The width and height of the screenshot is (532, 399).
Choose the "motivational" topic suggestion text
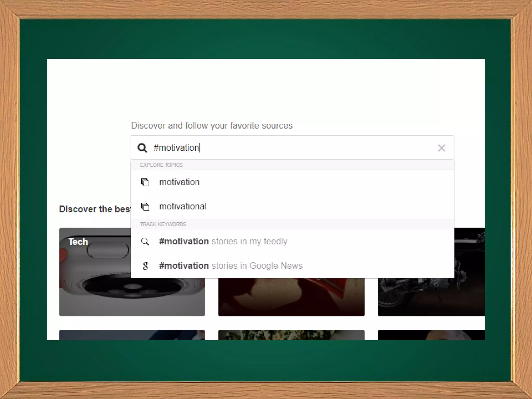click(x=183, y=207)
